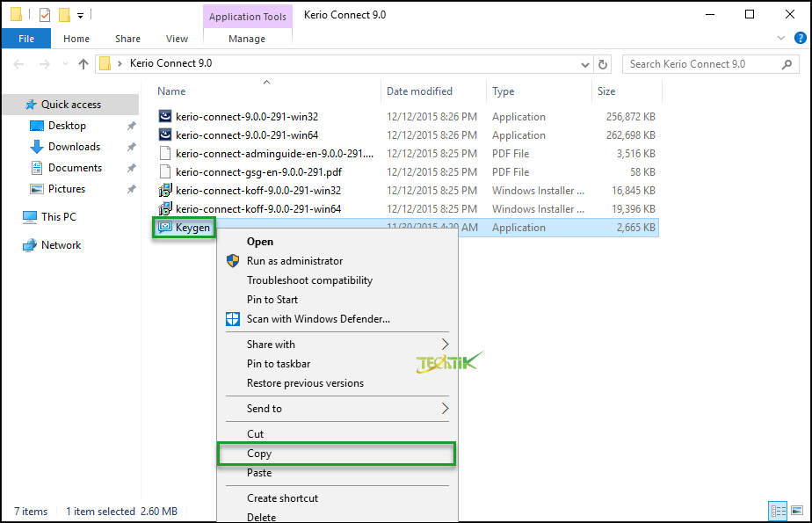
Task: Select Create shortcut
Action: [337, 498]
